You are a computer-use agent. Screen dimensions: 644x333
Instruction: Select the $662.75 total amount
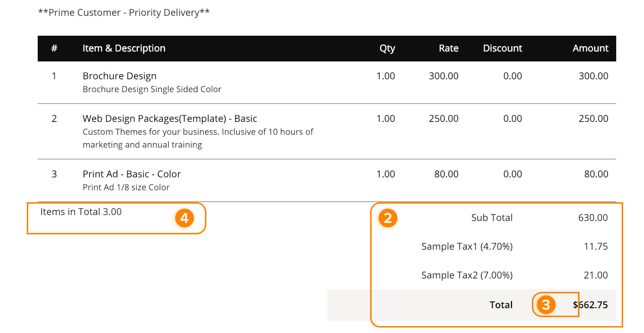pyautogui.click(x=590, y=305)
